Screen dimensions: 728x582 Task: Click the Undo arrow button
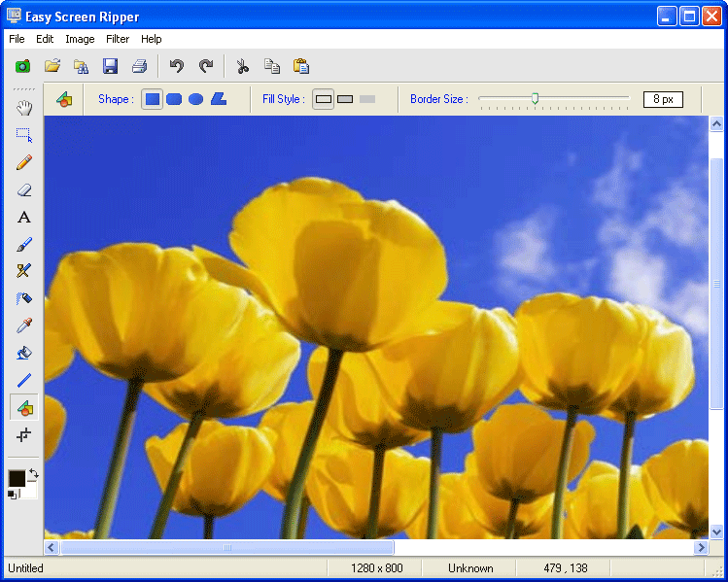click(176, 66)
